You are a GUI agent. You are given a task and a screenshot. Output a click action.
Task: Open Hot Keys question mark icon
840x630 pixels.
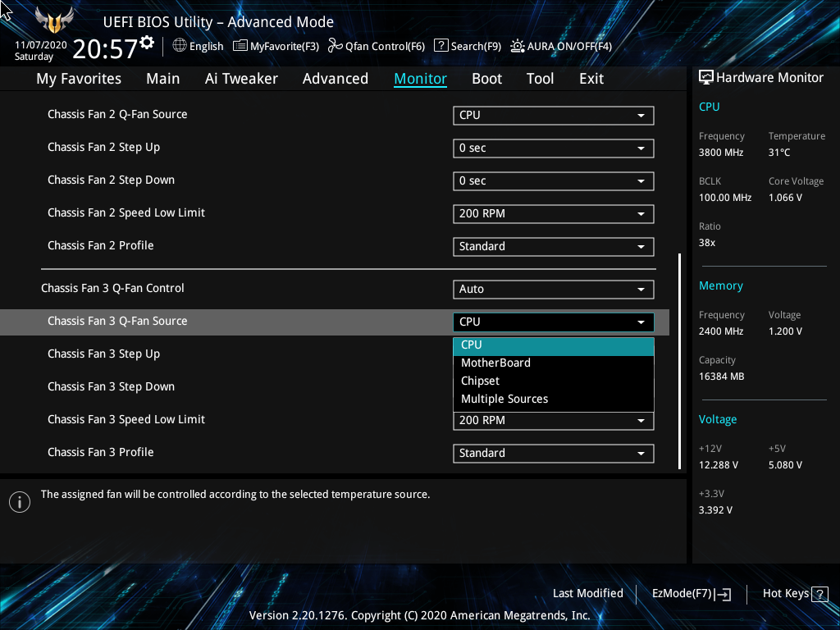[819, 594]
